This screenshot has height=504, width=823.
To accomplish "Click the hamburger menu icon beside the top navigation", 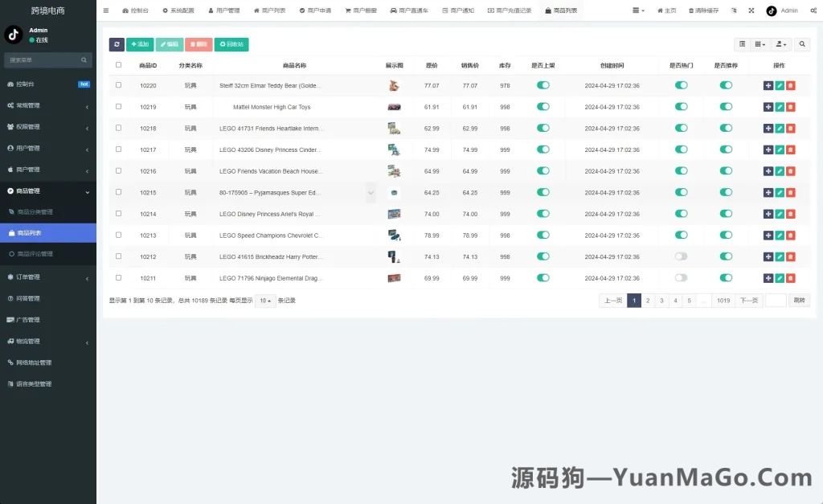I will (x=107, y=10).
